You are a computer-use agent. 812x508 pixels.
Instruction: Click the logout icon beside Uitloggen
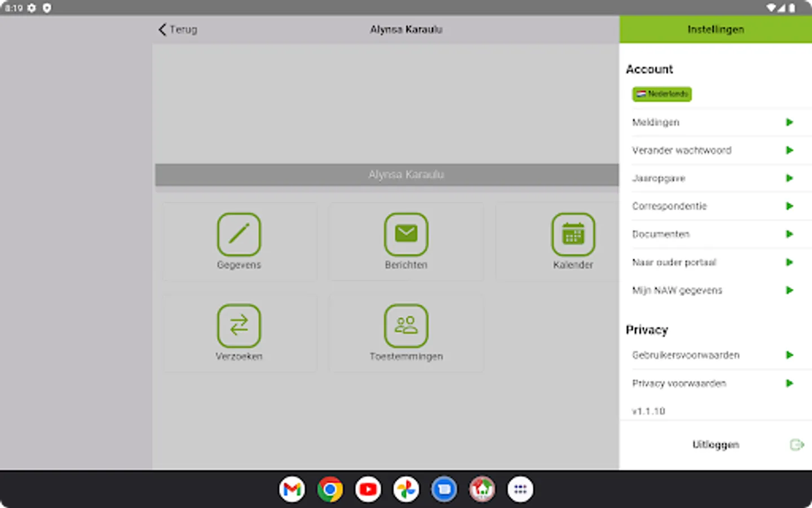coord(795,445)
